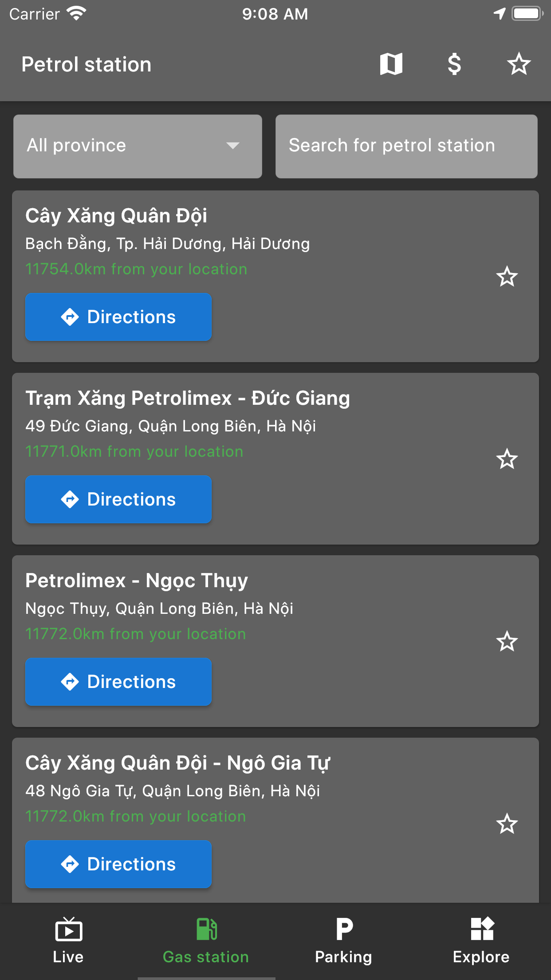Switch to the Live tab label
Image resolution: width=551 pixels, height=980 pixels.
[68, 957]
